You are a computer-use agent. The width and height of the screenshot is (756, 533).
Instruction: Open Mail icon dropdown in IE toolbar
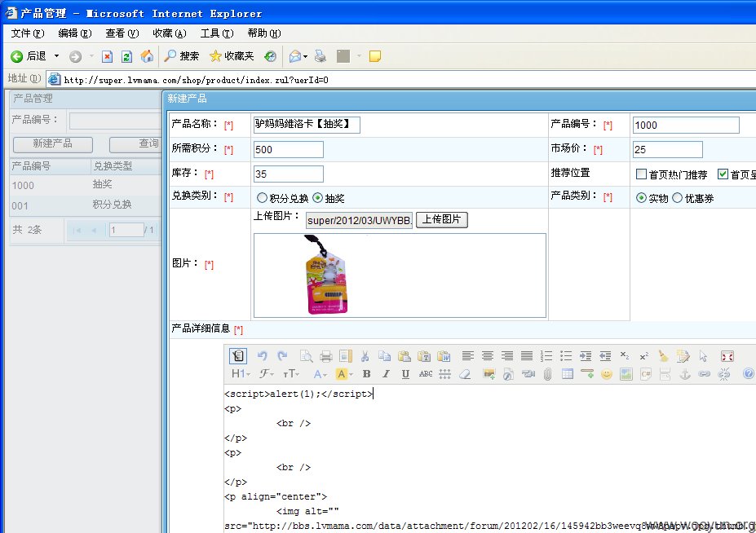tap(306, 57)
